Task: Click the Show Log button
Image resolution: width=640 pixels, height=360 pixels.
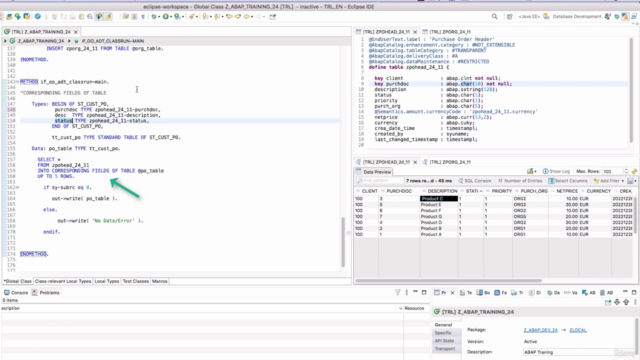Action: point(556,171)
